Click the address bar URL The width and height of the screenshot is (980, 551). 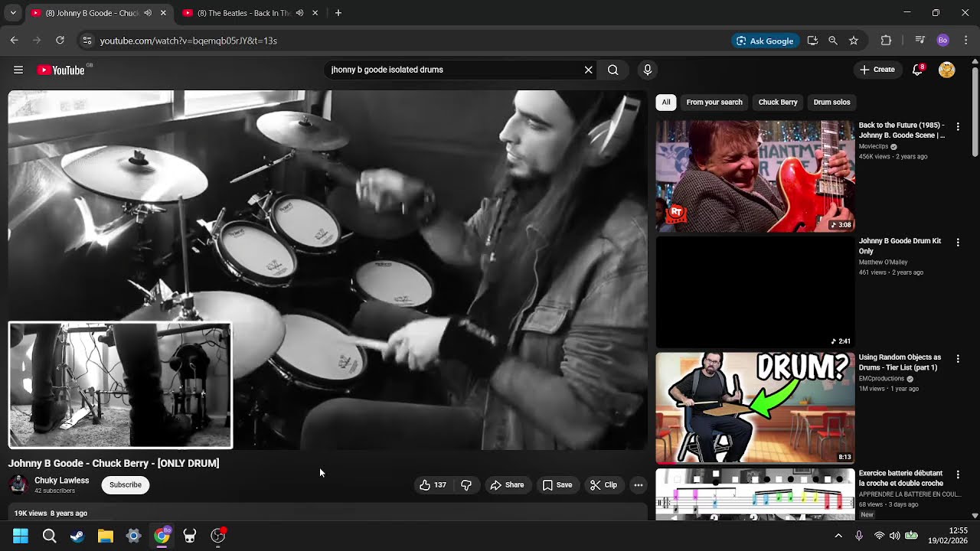pyautogui.click(x=188, y=41)
